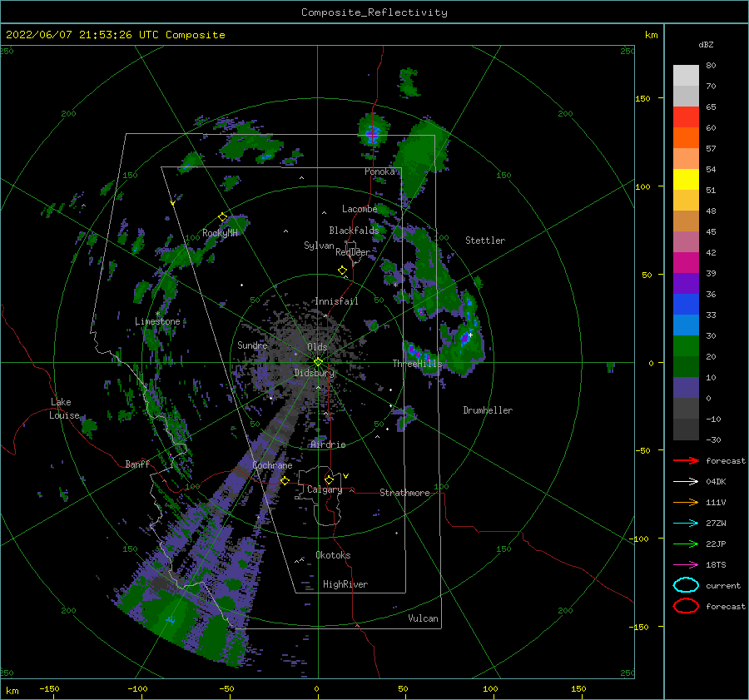Click the ThreeHills label on the map
This screenshot has width=749, height=700.
(x=417, y=364)
